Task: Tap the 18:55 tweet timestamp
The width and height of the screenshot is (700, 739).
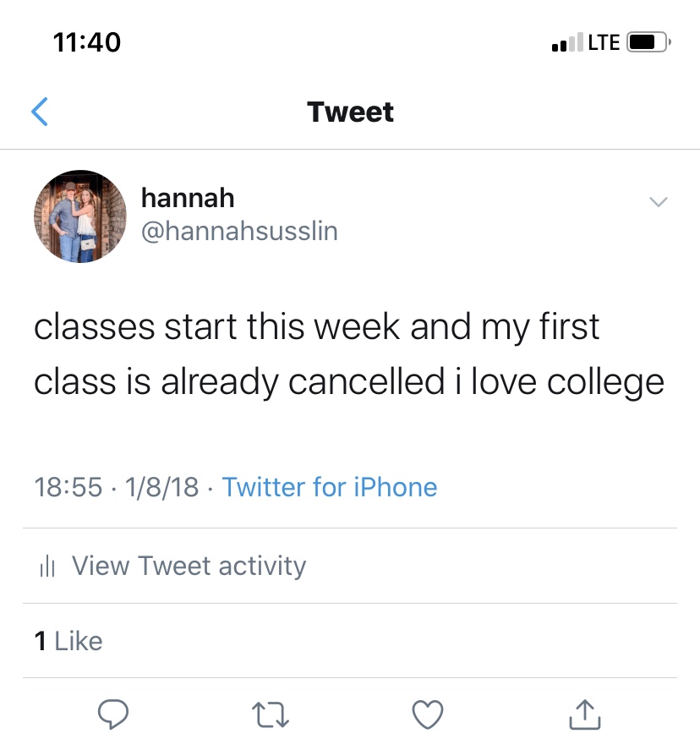Action: point(68,487)
